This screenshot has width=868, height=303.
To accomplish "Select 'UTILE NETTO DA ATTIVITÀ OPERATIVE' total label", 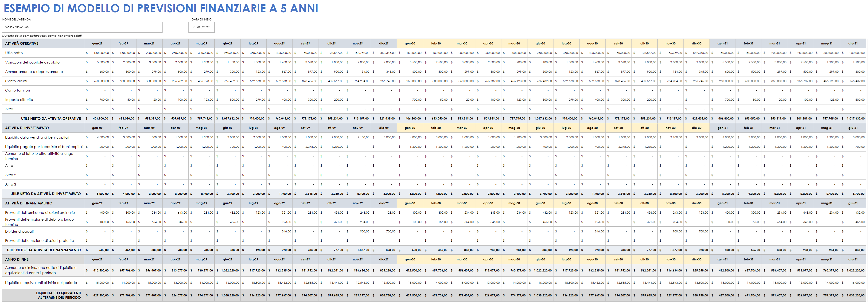I will pyautogui.click(x=51, y=118).
